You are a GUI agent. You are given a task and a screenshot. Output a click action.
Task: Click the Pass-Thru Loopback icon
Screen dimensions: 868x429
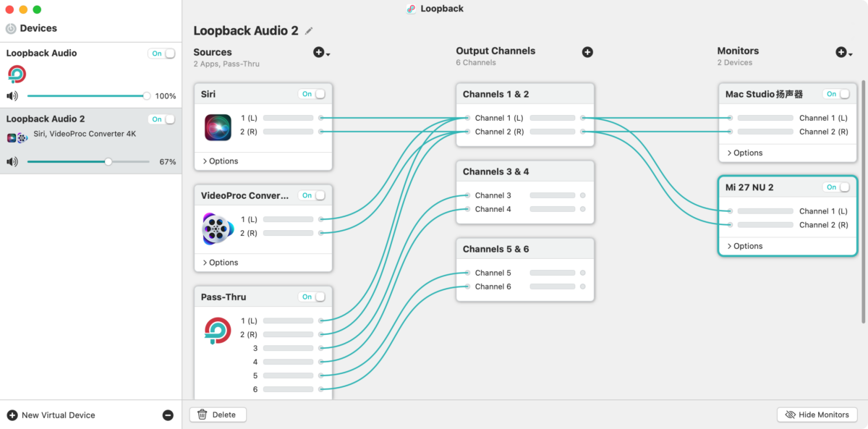pyautogui.click(x=218, y=331)
